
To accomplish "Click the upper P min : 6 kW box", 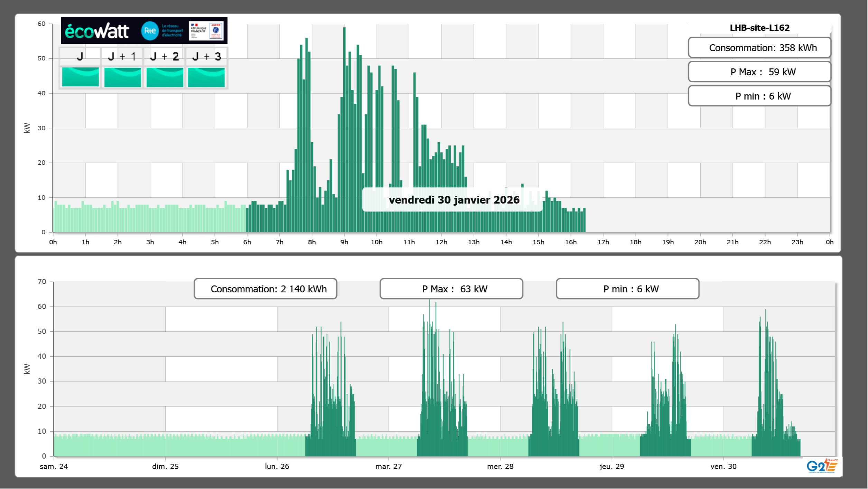I will pos(759,96).
